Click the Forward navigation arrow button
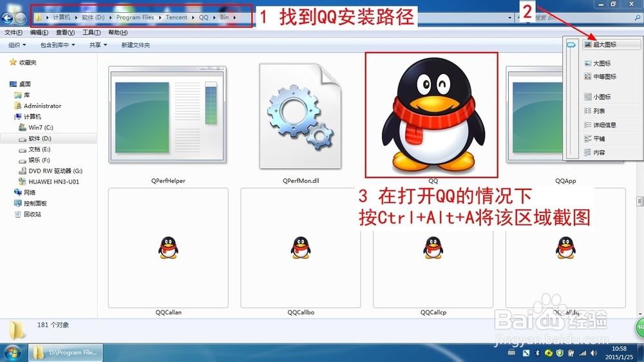Viewport: 644px width, 362px height. 20,17
